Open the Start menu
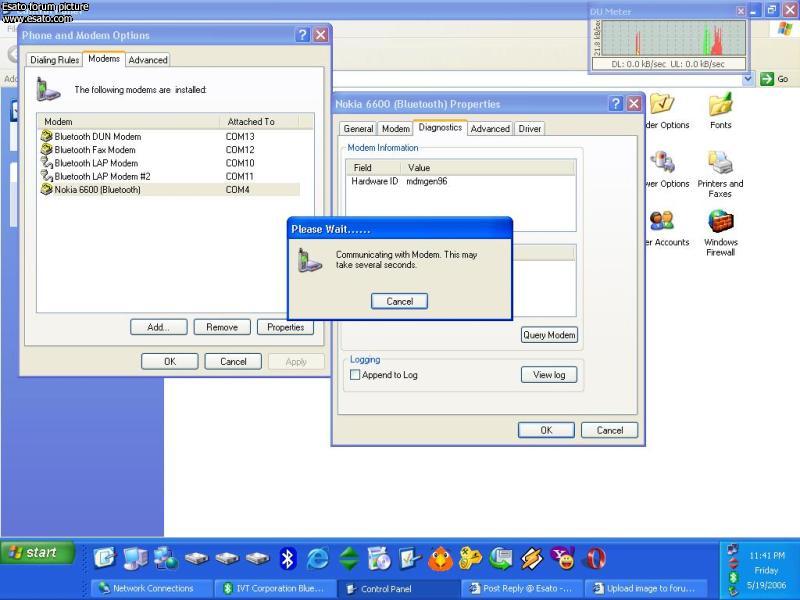800x600 pixels. (38, 553)
